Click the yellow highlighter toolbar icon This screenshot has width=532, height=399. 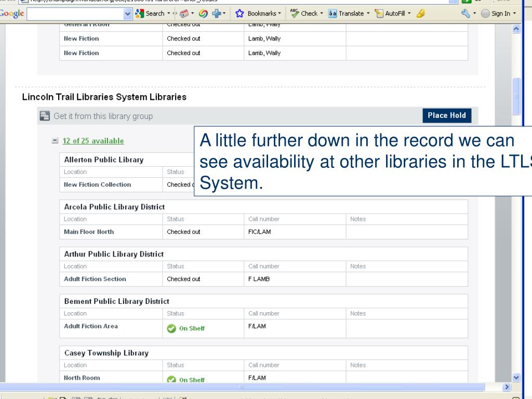point(421,14)
